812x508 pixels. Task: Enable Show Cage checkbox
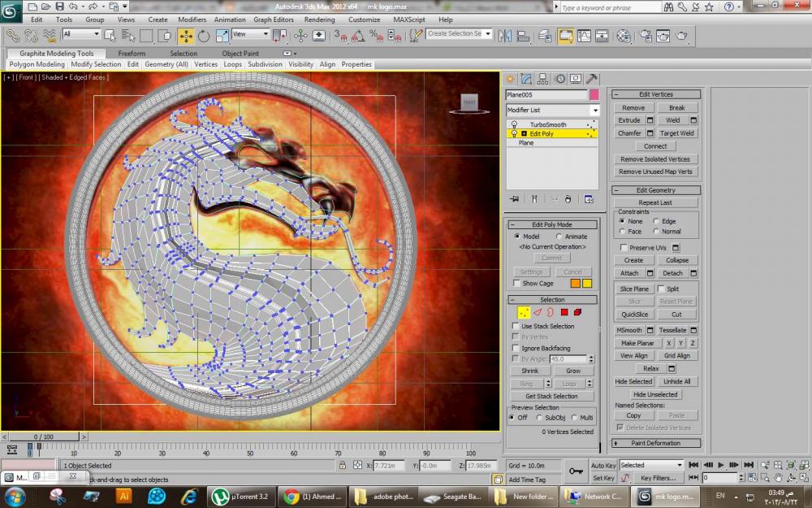coord(516,283)
